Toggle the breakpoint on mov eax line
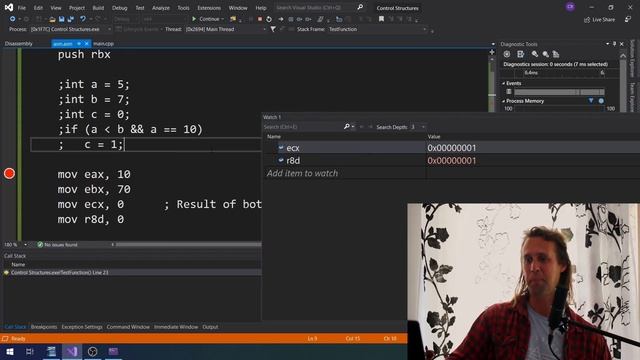The width and height of the screenshot is (640, 360). [9, 173]
